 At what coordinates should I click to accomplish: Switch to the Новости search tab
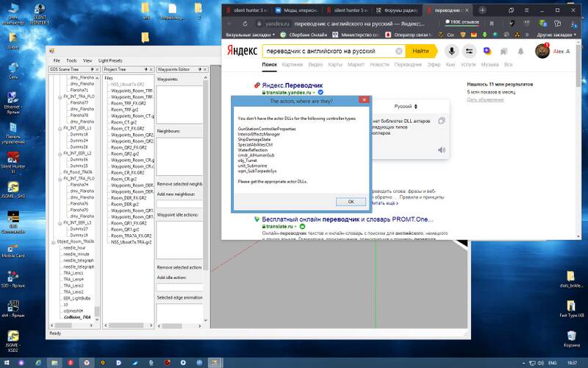(x=379, y=65)
